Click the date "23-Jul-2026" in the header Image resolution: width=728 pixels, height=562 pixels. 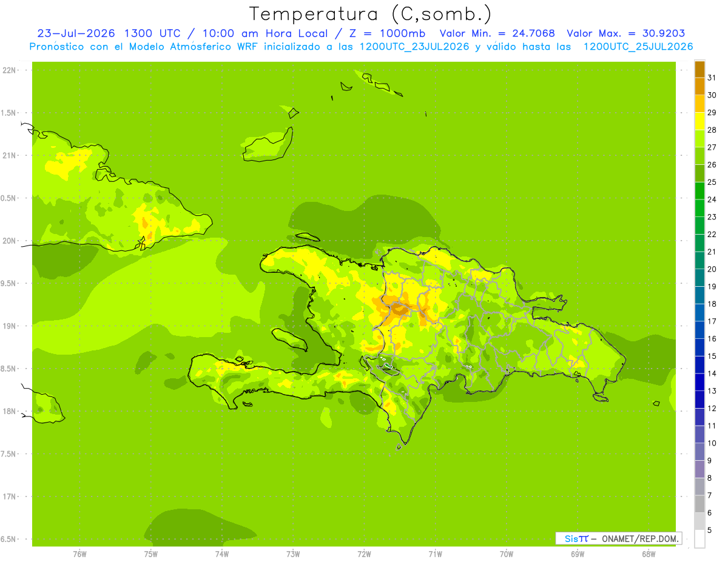pos(76,33)
